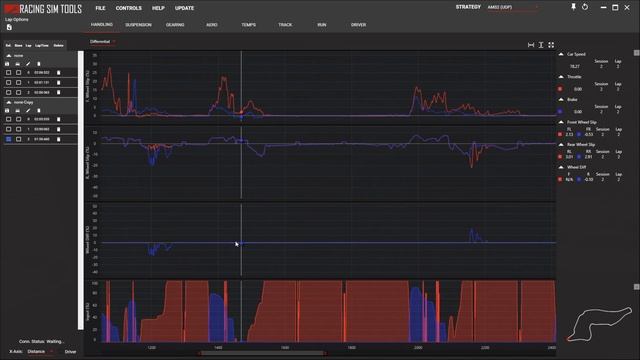Collapse the Wheel Diff panel
The width and height of the screenshot is (640, 360).
(561, 167)
